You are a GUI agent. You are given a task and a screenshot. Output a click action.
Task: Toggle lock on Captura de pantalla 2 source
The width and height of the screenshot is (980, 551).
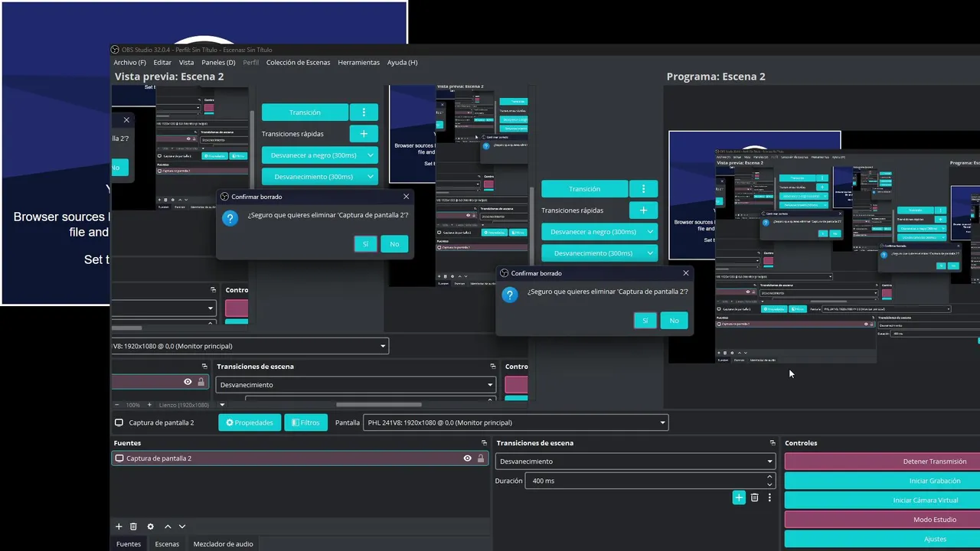click(x=481, y=458)
